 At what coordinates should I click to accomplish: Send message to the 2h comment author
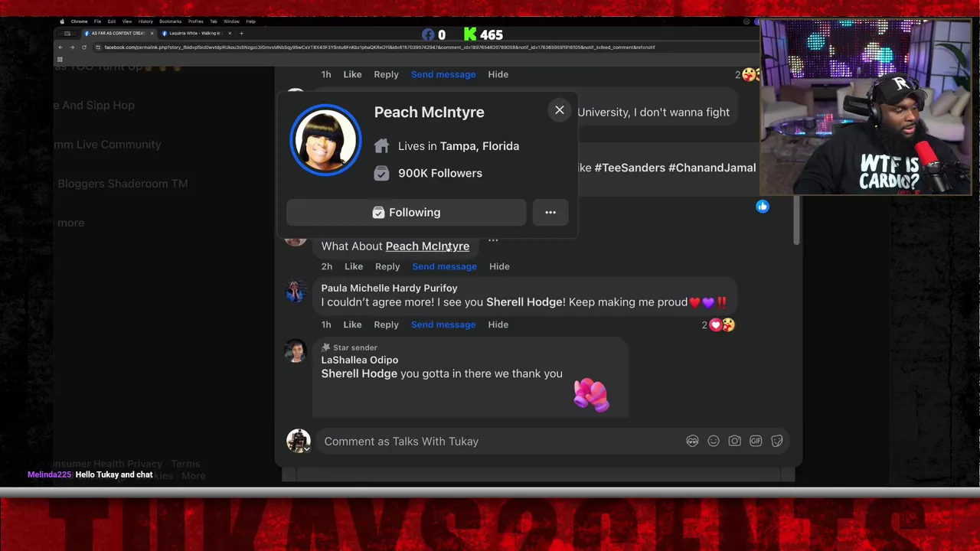click(x=444, y=266)
